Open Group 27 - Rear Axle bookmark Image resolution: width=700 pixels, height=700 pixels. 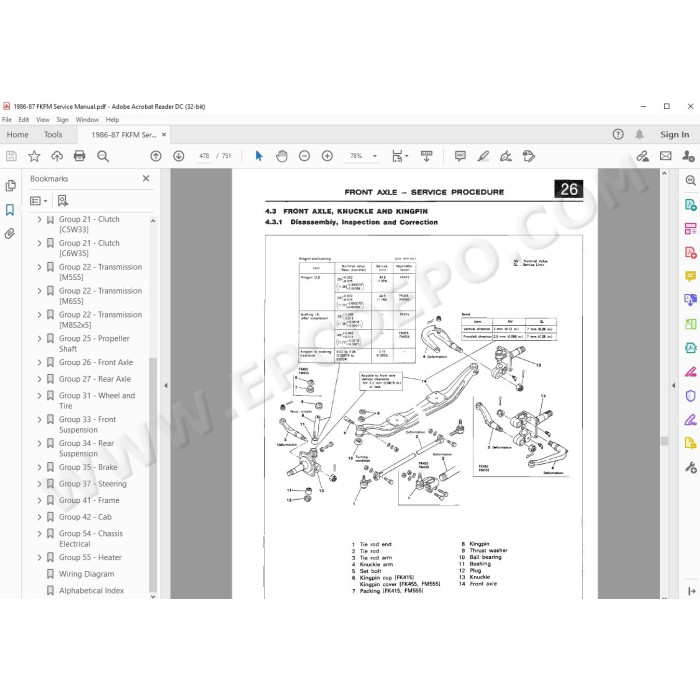click(x=95, y=379)
